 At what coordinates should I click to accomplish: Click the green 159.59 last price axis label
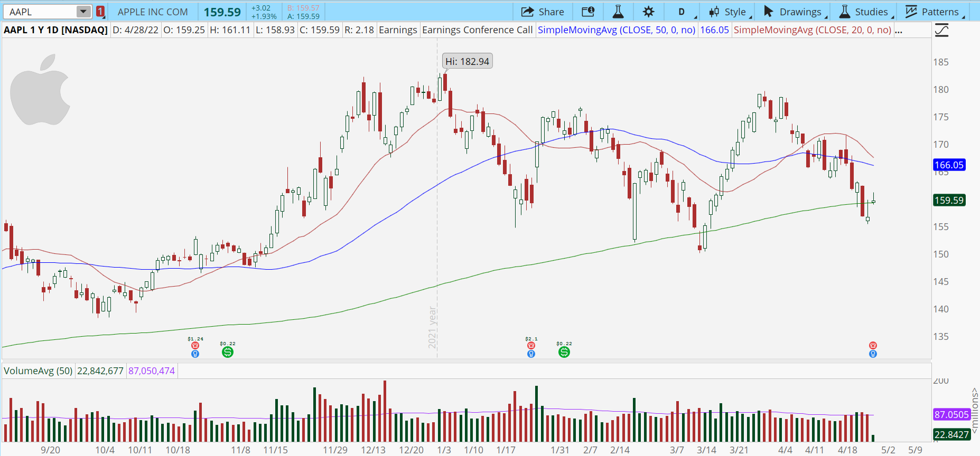coord(949,201)
